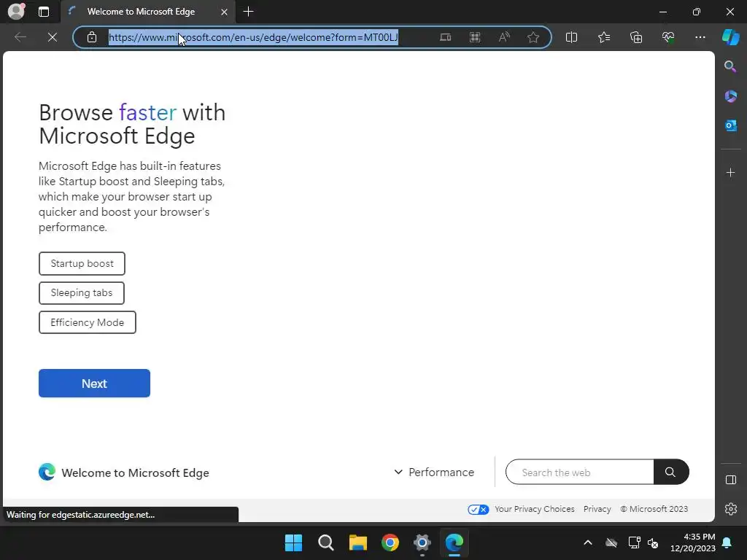Image resolution: width=747 pixels, height=560 pixels.
Task: Open Microsoft 365 Copilot sidebar icon
Action: [730, 96]
